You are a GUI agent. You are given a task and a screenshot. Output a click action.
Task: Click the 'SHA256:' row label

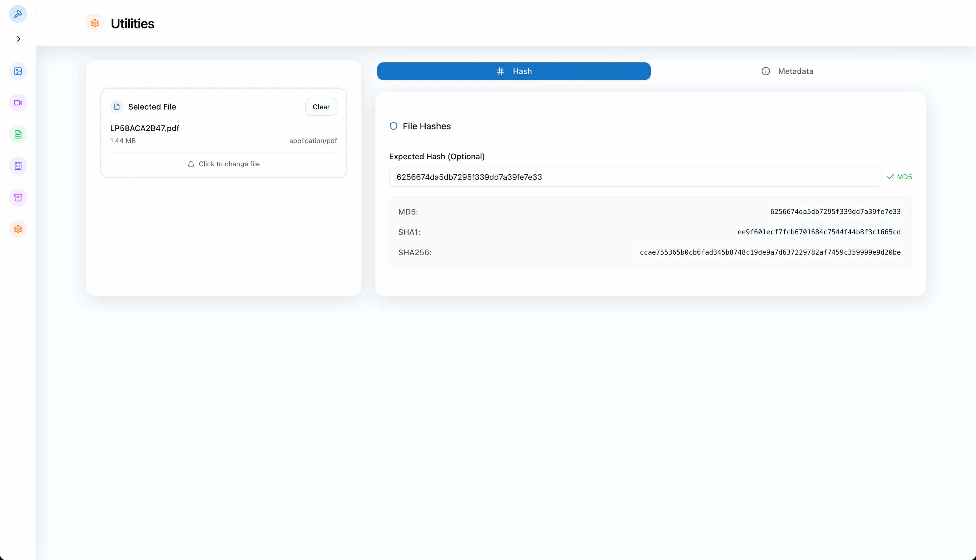click(x=415, y=253)
